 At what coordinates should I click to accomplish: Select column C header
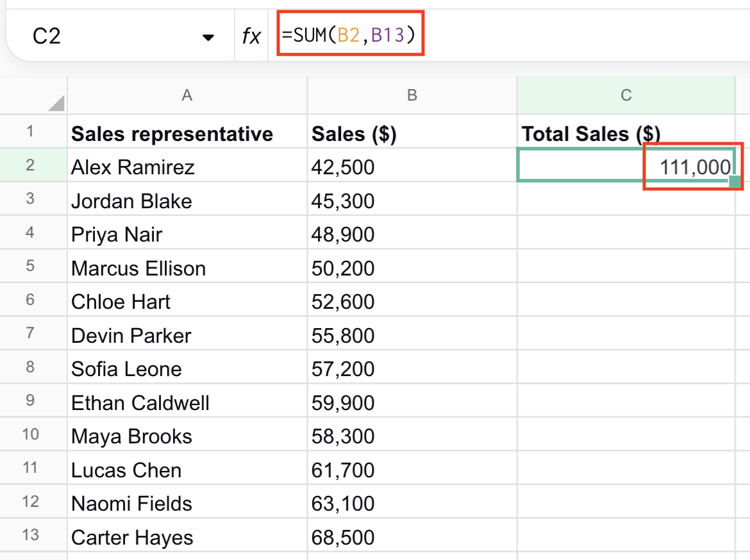[x=626, y=95]
